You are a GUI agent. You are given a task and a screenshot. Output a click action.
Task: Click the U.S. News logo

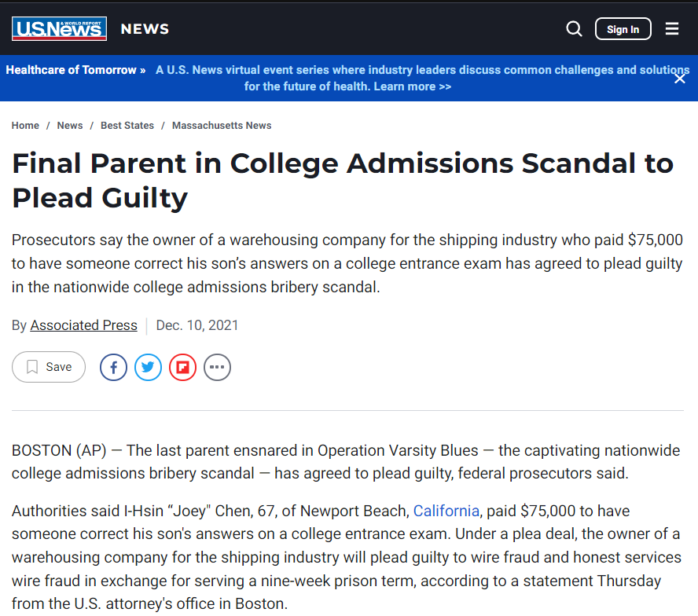[x=59, y=29]
